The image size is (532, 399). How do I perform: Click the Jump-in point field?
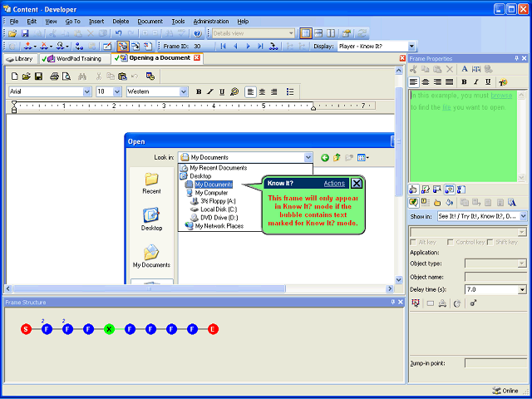pyautogui.click(x=495, y=363)
